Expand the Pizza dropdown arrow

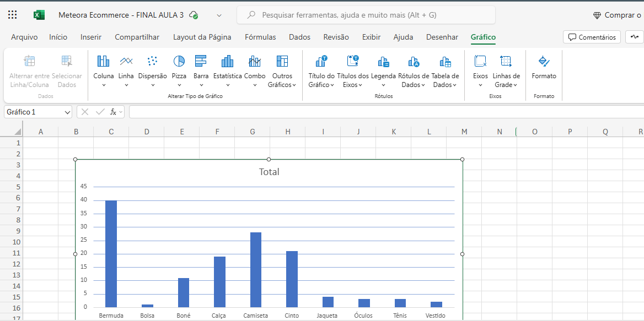click(179, 85)
